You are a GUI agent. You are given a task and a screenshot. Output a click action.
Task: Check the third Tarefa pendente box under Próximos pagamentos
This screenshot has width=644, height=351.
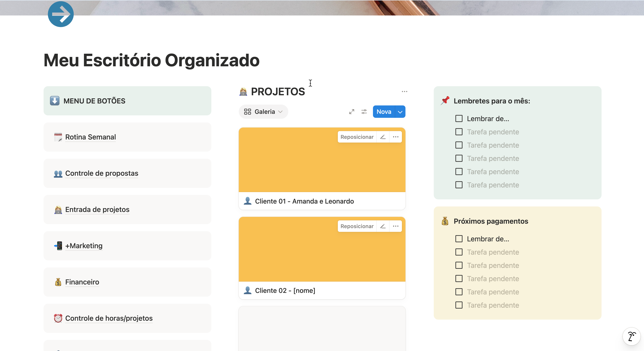tap(459, 279)
